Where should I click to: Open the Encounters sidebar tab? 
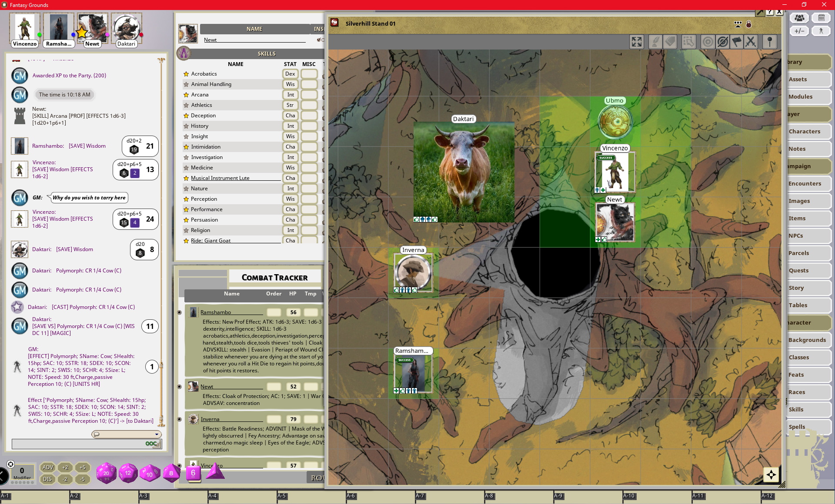(x=808, y=183)
